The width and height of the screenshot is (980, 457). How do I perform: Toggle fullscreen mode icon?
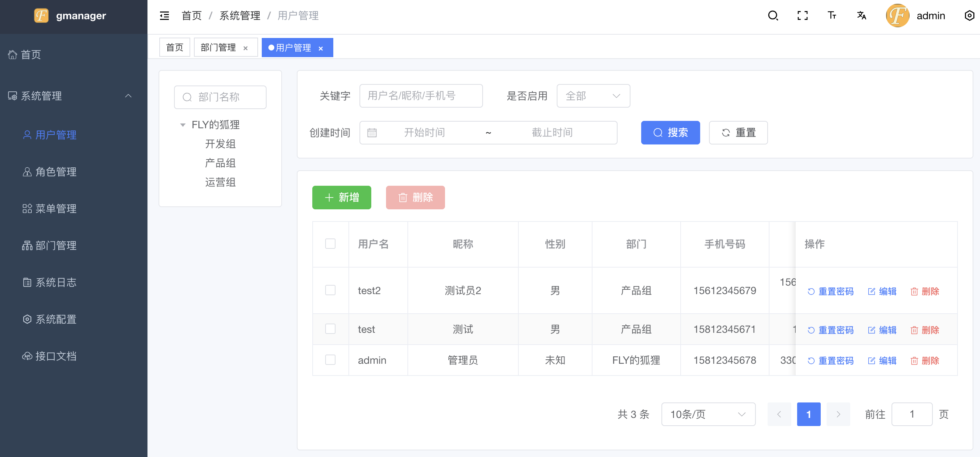802,15
